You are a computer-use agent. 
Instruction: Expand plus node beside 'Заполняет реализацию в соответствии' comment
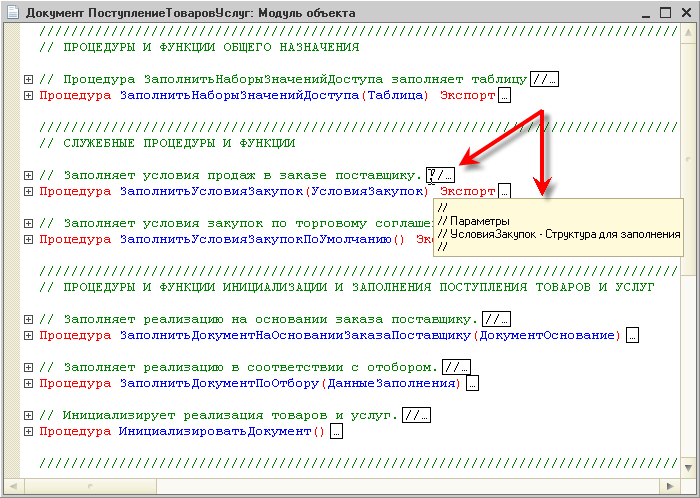coord(28,368)
